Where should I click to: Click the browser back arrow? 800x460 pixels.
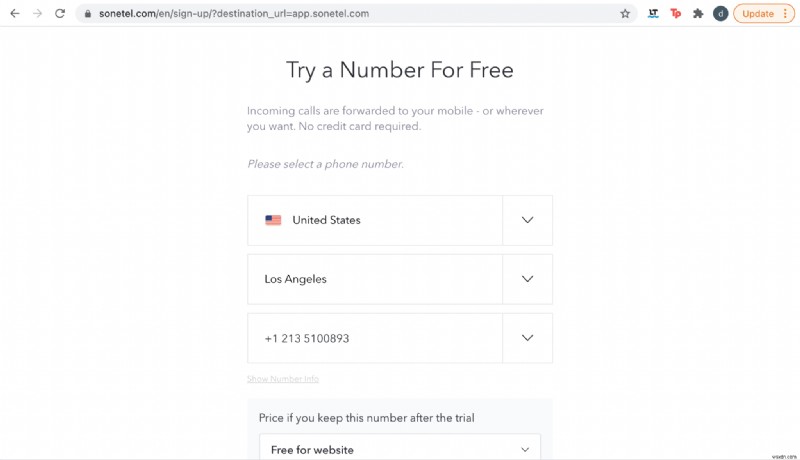point(14,14)
